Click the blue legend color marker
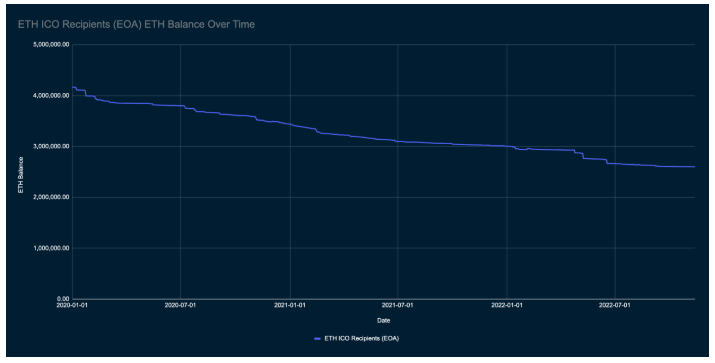 tap(318, 339)
